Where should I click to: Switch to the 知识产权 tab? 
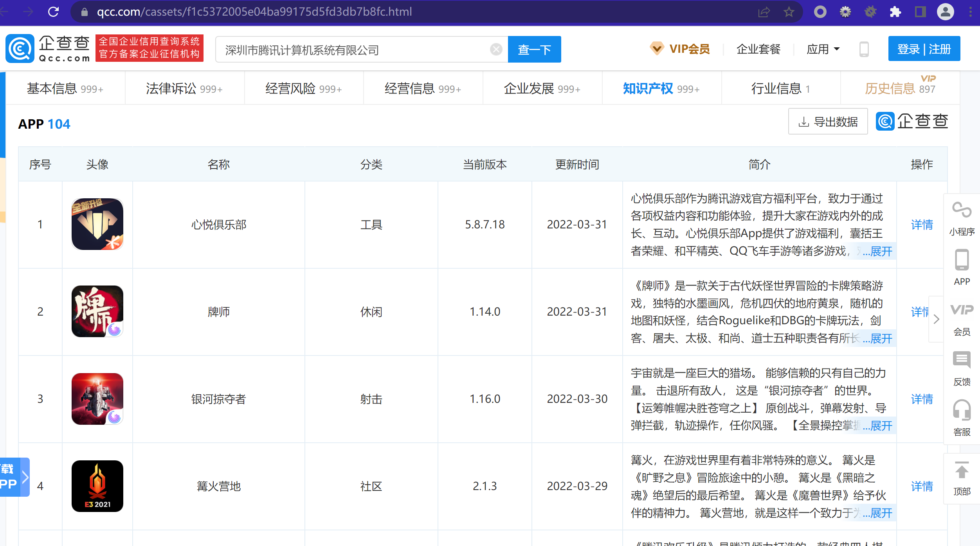661,88
